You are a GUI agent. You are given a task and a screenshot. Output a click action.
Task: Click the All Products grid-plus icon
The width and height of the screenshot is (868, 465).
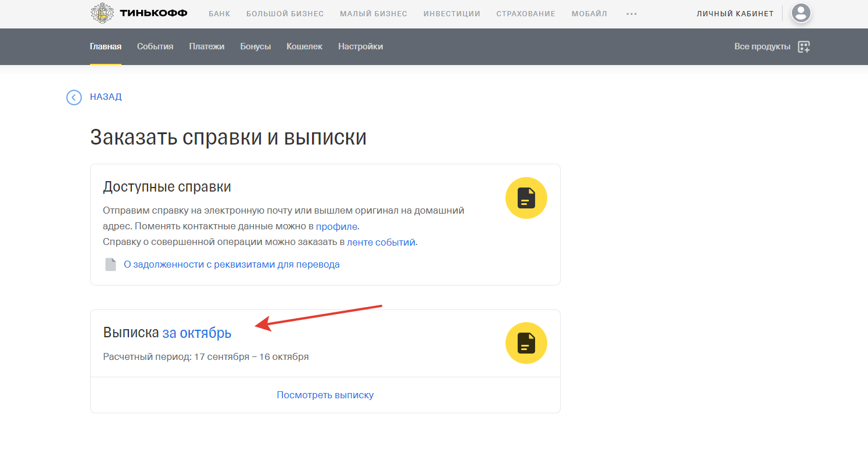(804, 47)
